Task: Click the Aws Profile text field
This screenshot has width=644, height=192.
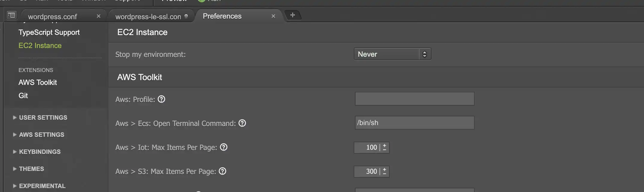Action: [x=414, y=99]
